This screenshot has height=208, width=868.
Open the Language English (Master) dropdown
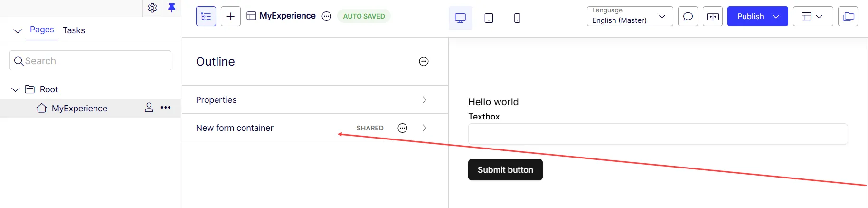tap(630, 16)
